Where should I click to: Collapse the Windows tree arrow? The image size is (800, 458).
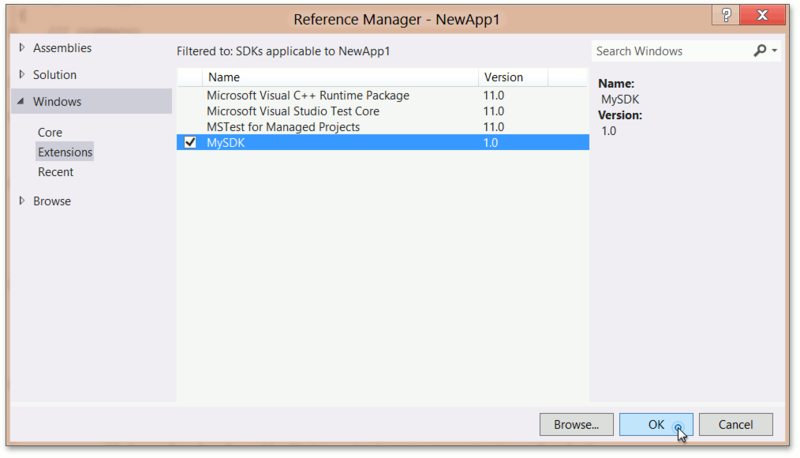20,101
